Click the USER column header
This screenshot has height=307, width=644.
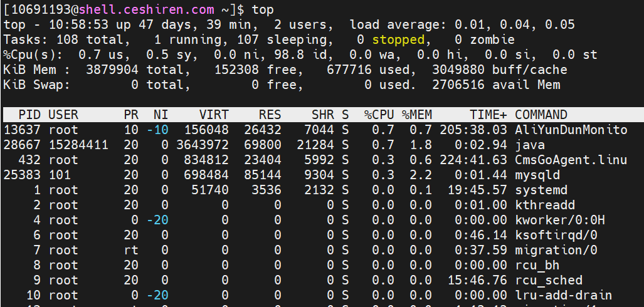tap(63, 115)
